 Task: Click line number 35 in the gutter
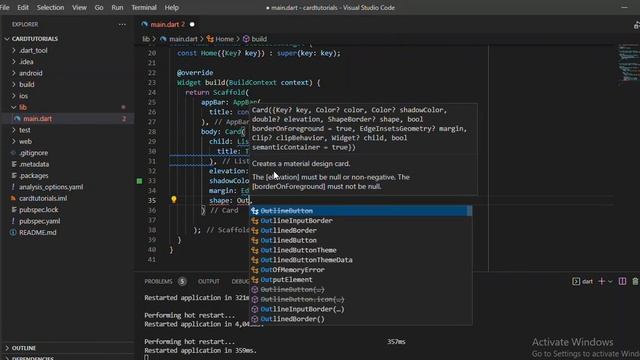[x=152, y=200]
